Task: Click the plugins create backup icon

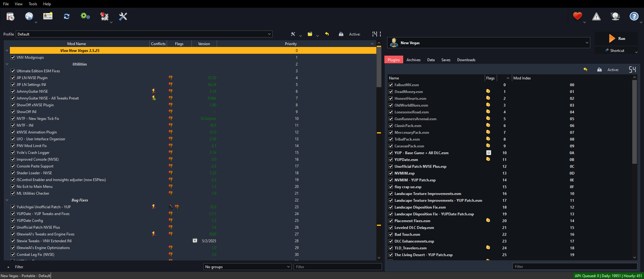Action: [x=600, y=70]
